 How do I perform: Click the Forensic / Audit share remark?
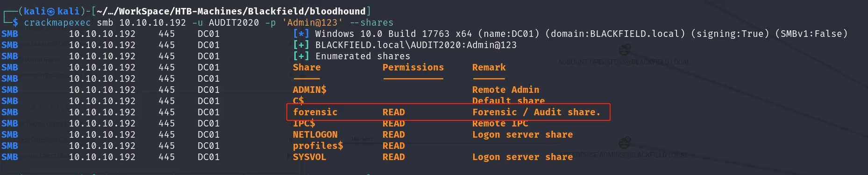[536, 112]
